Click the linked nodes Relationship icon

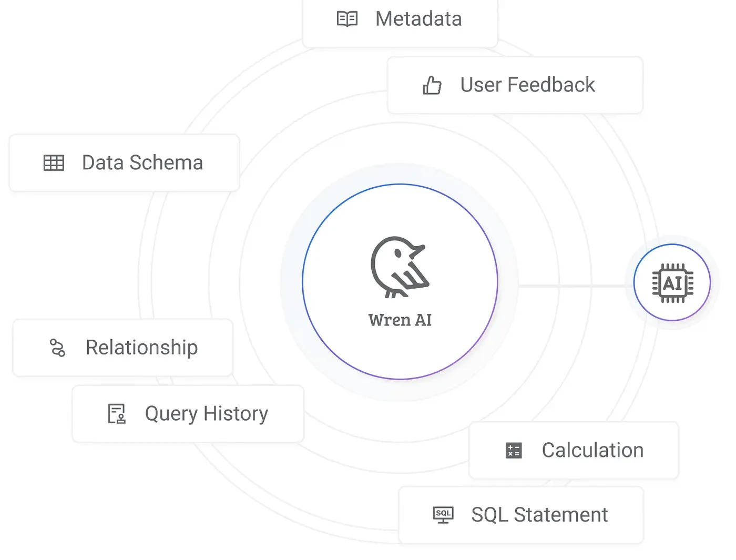pyautogui.click(x=57, y=348)
